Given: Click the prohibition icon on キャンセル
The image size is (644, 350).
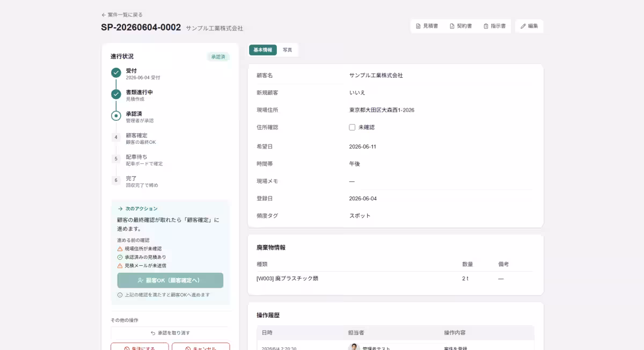Looking at the screenshot, I should coord(188,349).
